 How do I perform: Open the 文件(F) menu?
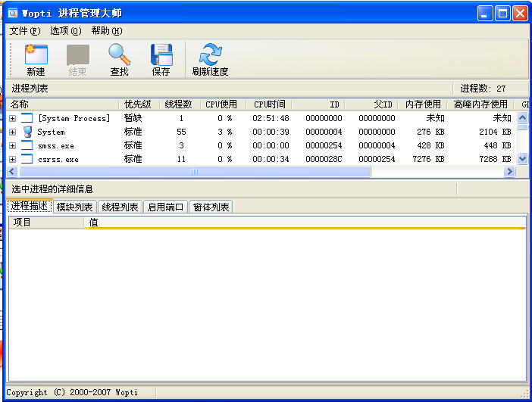tap(25, 31)
